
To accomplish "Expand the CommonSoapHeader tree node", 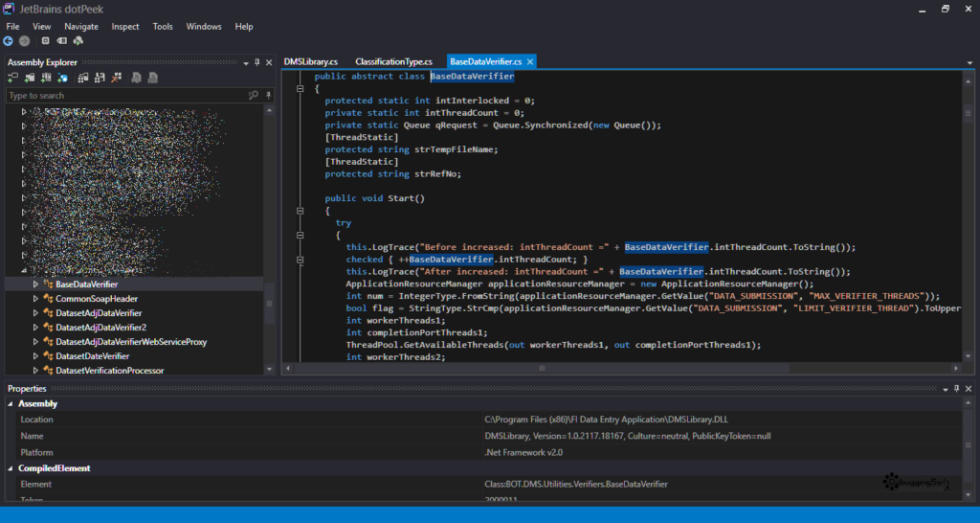I will click(35, 299).
